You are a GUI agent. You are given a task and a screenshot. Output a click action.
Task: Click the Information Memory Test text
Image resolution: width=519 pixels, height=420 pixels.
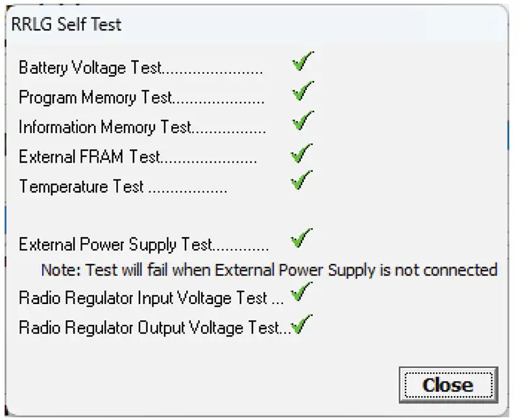click(x=105, y=127)
